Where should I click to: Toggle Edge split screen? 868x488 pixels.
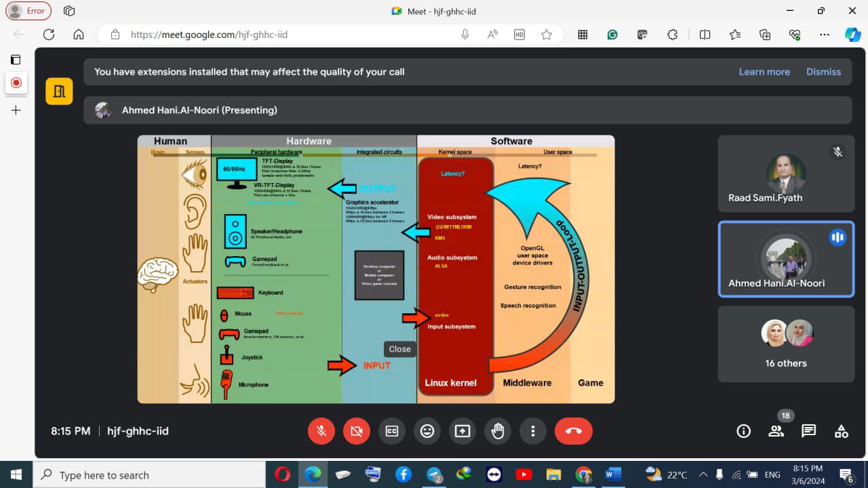click(705, 35)
